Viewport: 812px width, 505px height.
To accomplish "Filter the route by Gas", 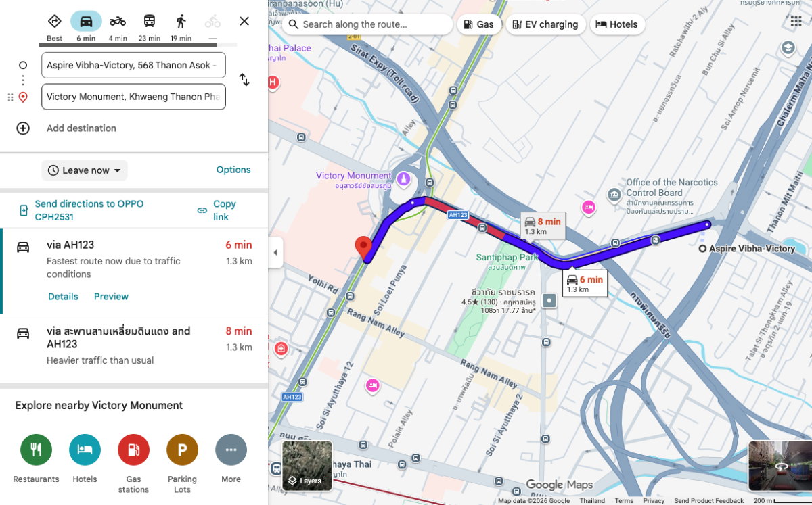I will click(x=479, y=24).
